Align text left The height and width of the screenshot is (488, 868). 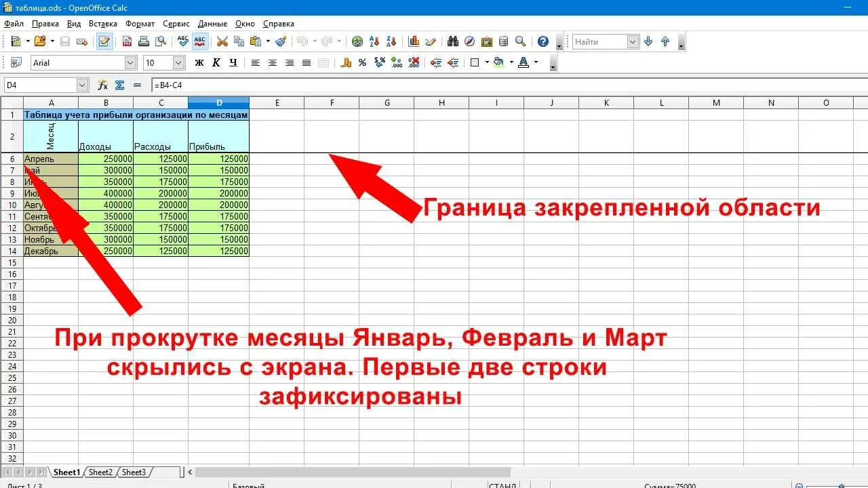point(256,62)
